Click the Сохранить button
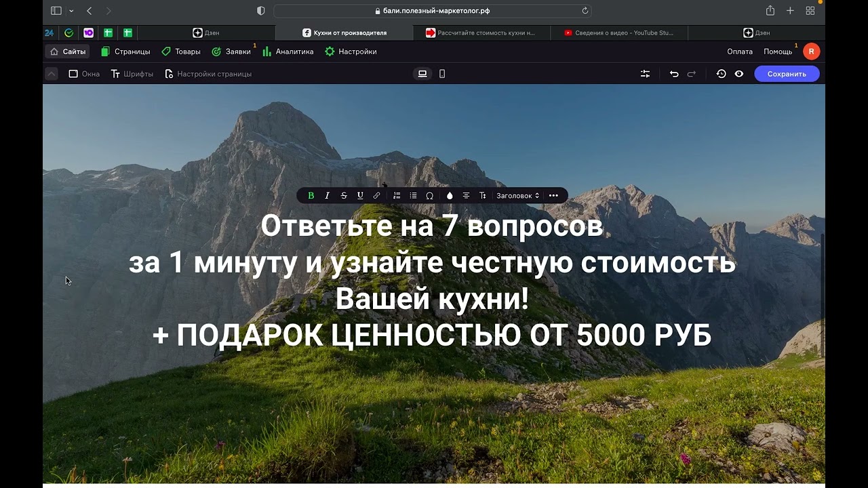Image resolution: width=868 pixels, height=488 pixels. click(787, 74)
